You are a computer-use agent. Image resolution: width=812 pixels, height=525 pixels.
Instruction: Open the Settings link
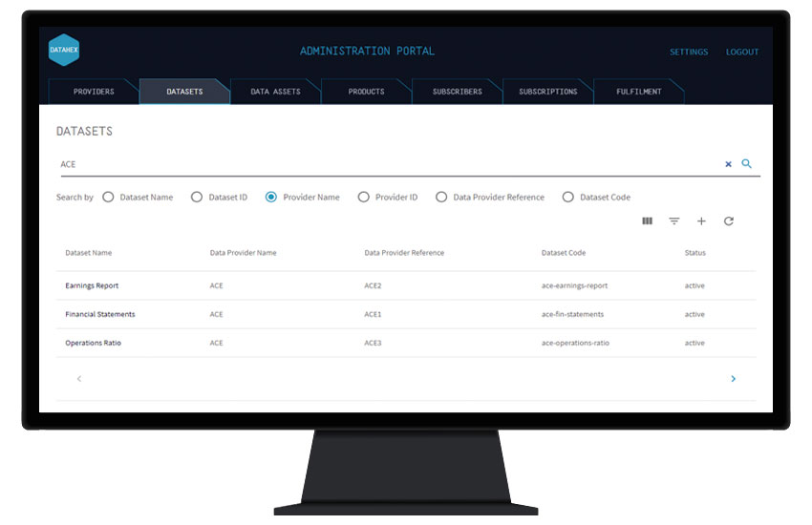(x=689, y=52)
